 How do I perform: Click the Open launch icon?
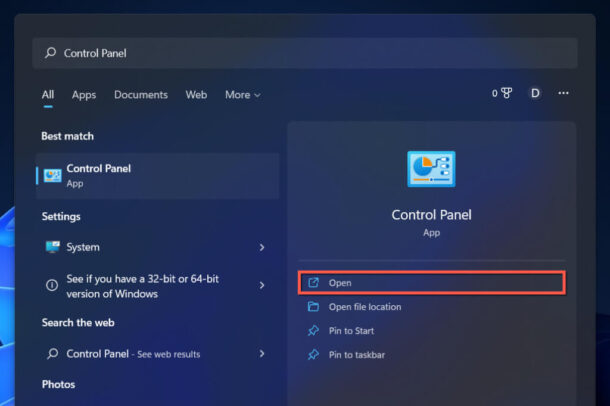tap(313, 283)
